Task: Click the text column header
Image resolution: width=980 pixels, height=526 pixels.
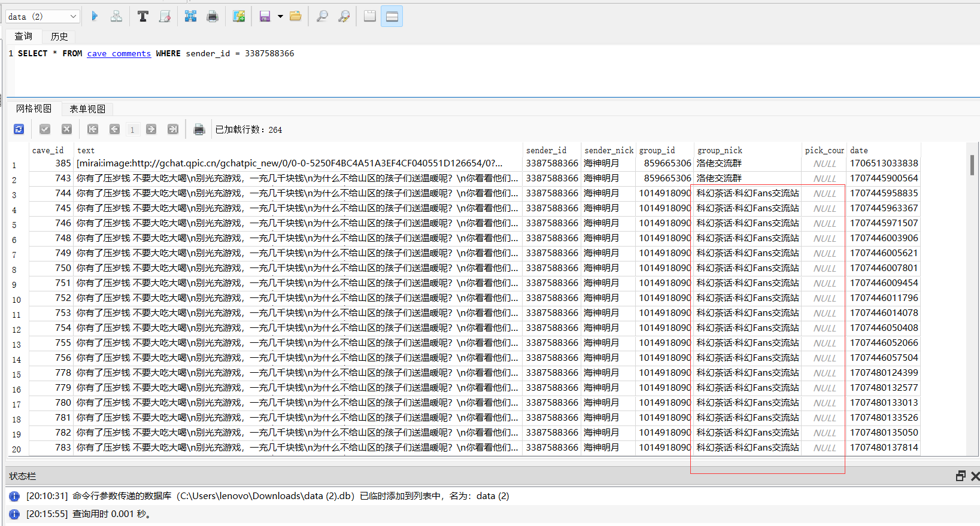Action: point(298,150)
